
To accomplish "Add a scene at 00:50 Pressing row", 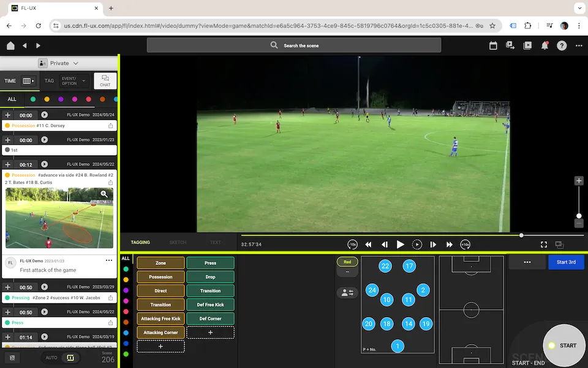I will pos(7,287).
